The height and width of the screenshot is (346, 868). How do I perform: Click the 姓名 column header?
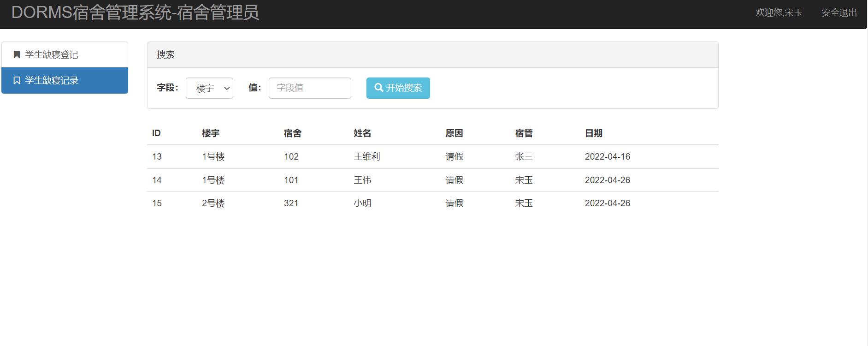[x=362, y=133]
